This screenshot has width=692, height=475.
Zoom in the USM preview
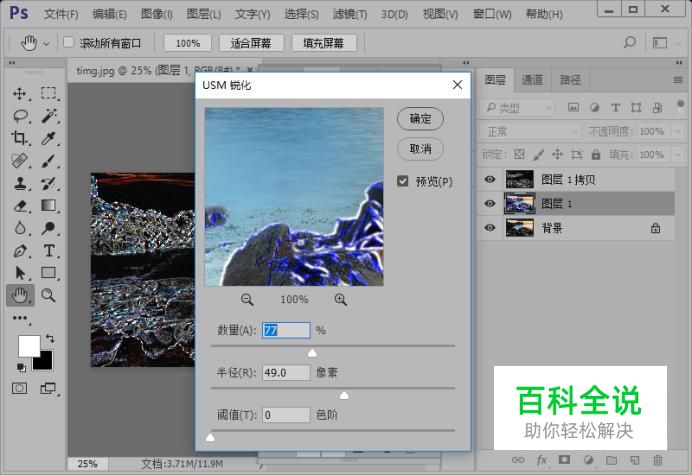pos(340,300)
